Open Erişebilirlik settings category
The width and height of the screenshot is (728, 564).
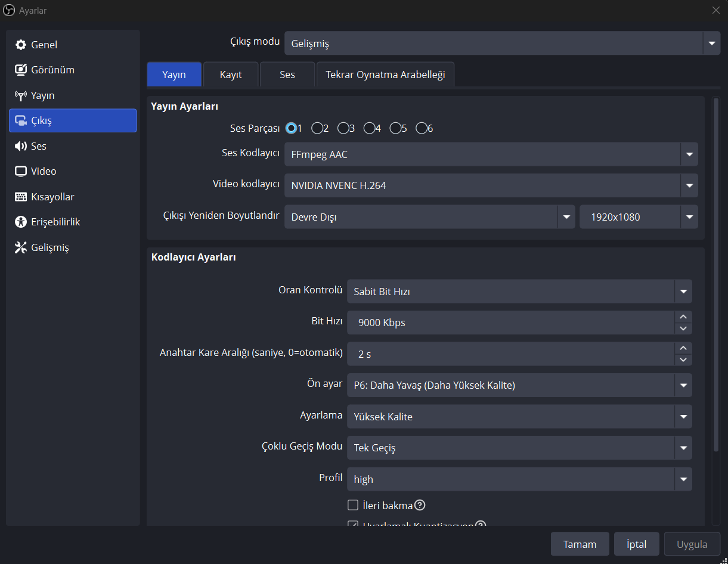[73, 222]
